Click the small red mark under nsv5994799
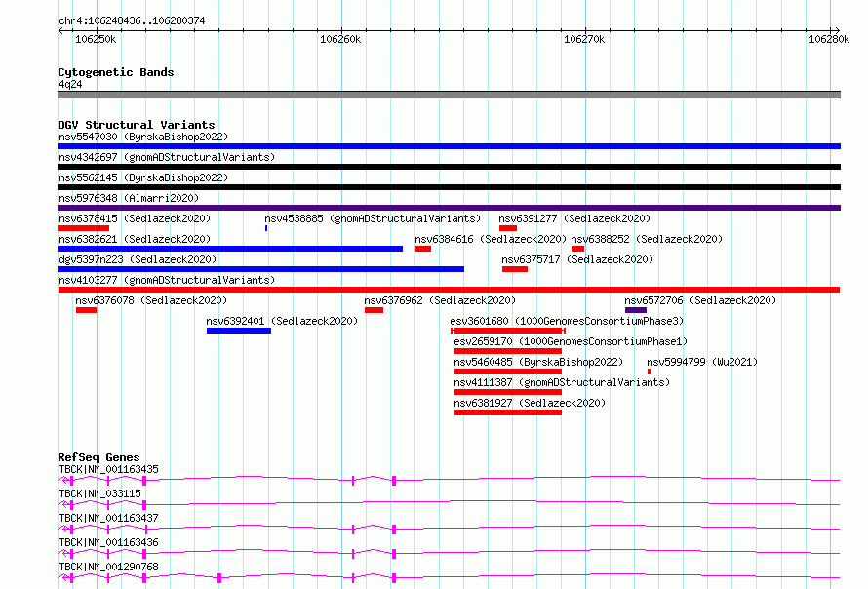Viewport: 868px width, 589px height. [x=649, y=372]
